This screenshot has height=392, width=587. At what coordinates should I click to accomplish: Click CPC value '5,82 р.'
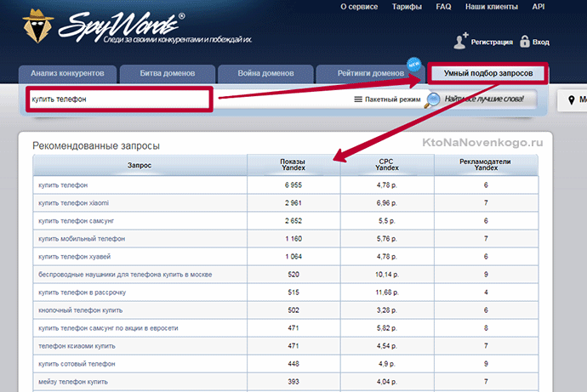pos(387,328)
